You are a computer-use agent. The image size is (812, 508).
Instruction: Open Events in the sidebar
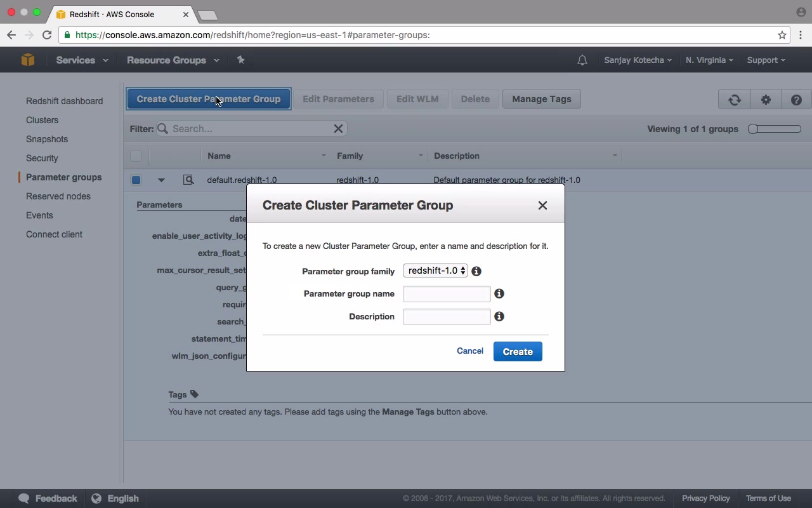pos(39,215)
